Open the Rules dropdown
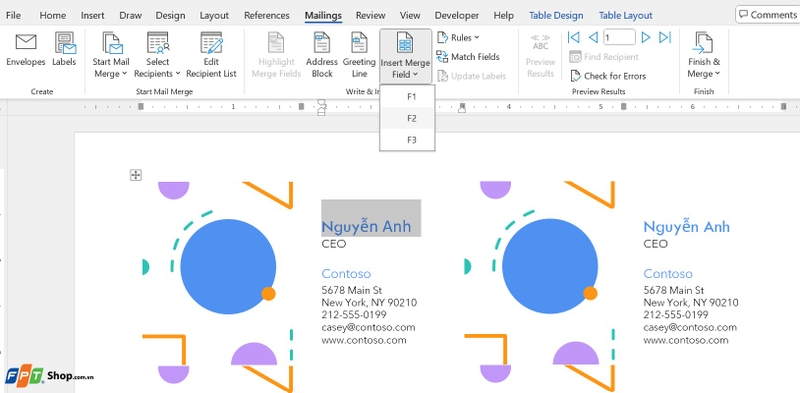Screen dimensions: 800x393 pyautogui.click(x=458, y=37)
